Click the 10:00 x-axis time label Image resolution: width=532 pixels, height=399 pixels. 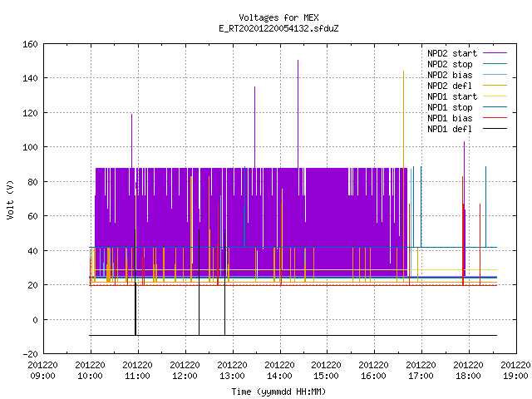pyautogui.click(x=90, y=376)
